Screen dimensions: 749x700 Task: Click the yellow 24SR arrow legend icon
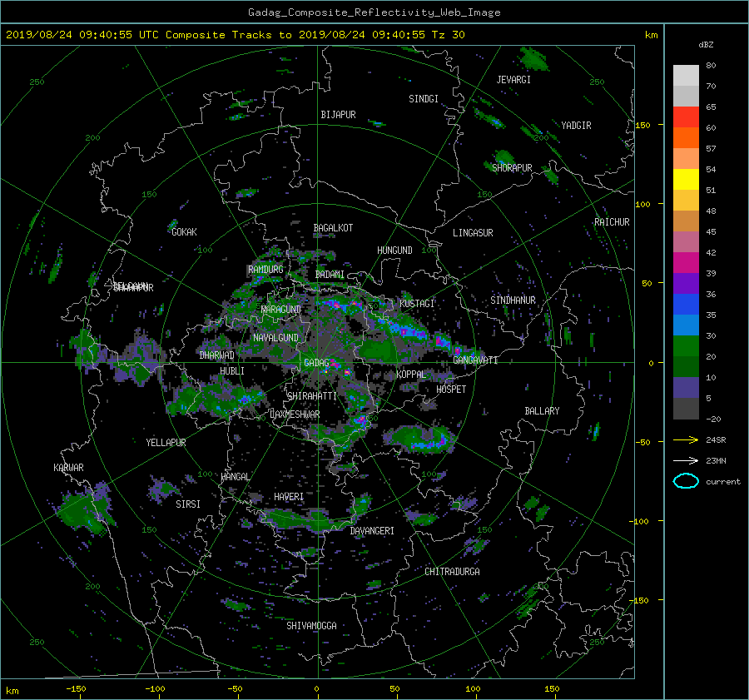coord(686,439)
